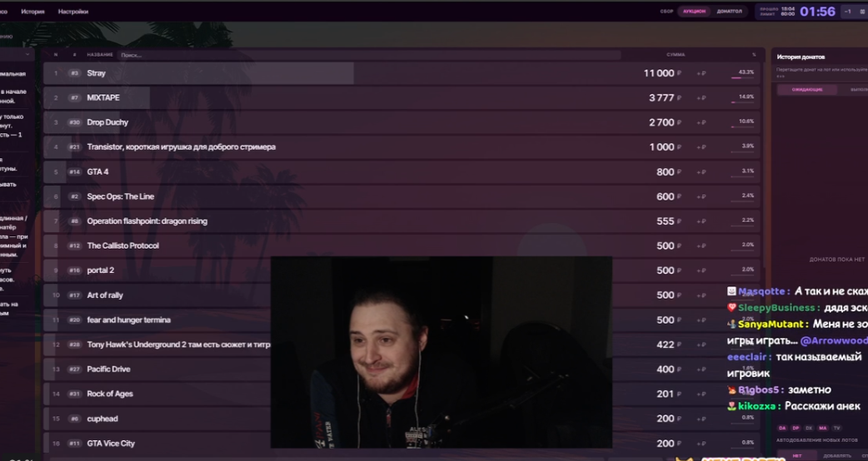Click the #30 badge on Drop Duchy
Image resolution: width=868 pixels, height=461 pixels.
point(74,122)
